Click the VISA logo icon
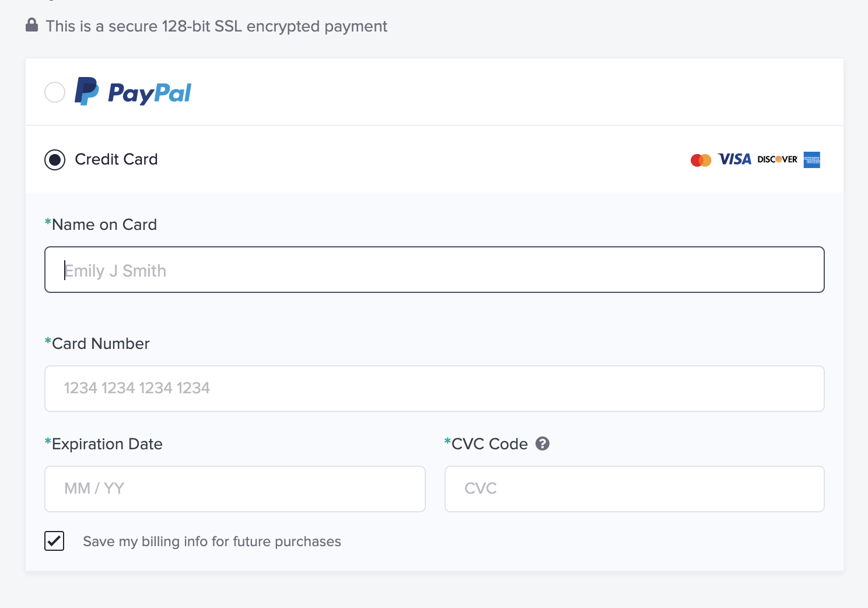The height and width of the screenshot is (608, 868). (x=734, y=159)
